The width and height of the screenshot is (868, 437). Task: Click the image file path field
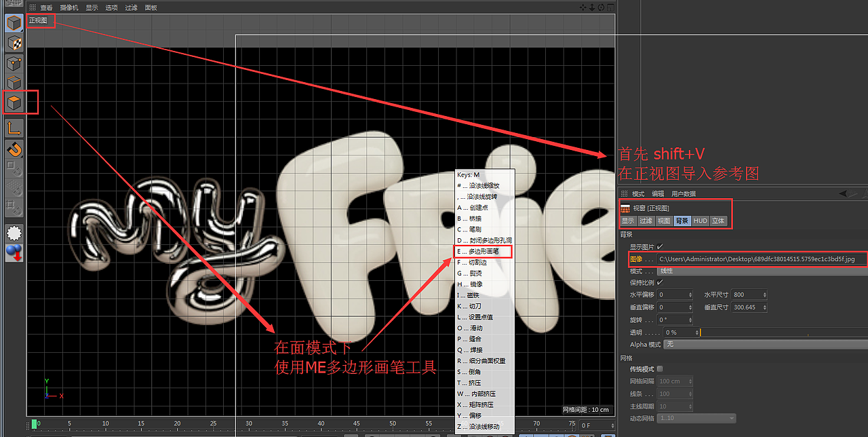(x=762, y=259)
